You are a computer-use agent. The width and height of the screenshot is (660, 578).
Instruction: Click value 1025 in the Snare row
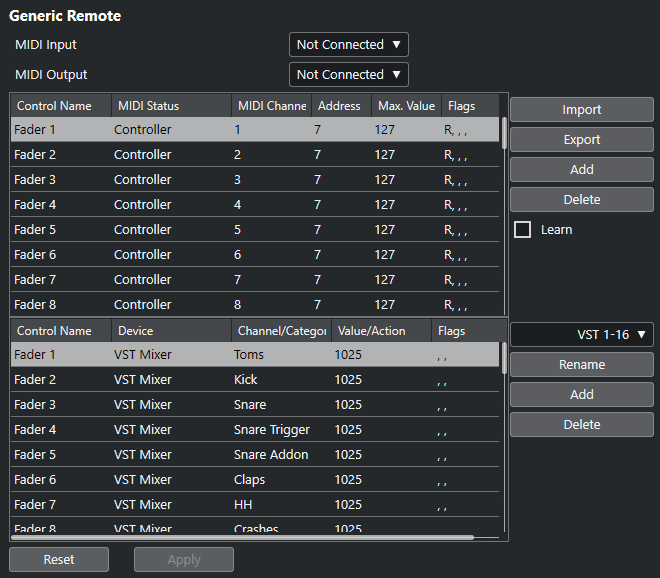[348, 405]
